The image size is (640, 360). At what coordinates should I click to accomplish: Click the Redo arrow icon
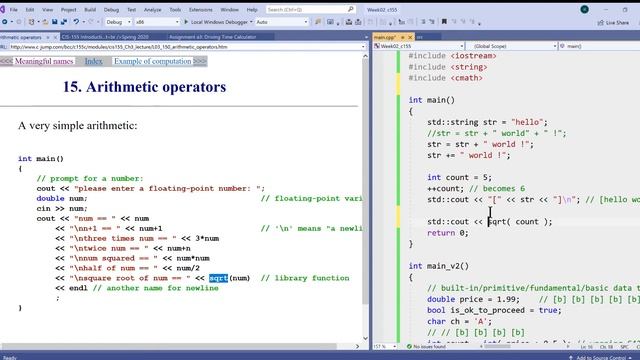[91, 22]
